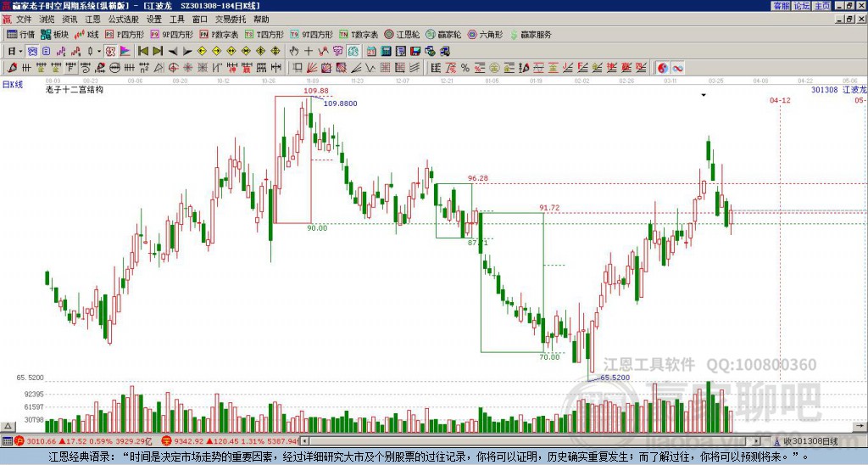Open the 9T四方形 tool
Screen dimensions: 868x465
pyautogui.click(x=312, y=34)
